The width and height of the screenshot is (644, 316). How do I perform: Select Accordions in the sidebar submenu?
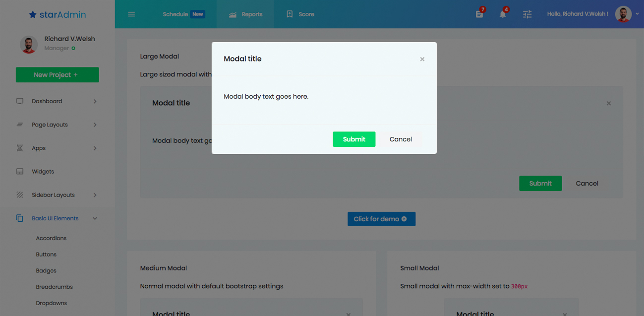(51, 238)
